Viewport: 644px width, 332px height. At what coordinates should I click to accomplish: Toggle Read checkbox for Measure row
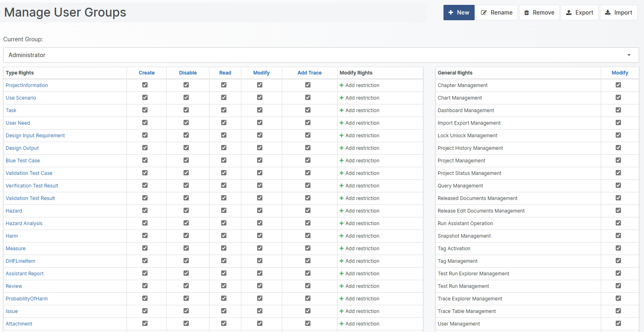224,248
